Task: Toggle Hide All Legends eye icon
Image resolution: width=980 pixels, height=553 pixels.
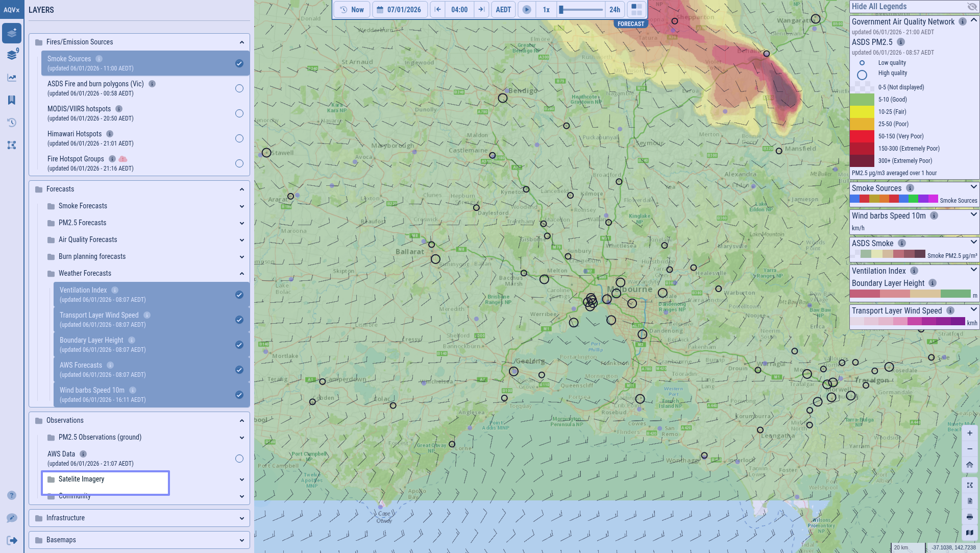Action: click(972, 7)
